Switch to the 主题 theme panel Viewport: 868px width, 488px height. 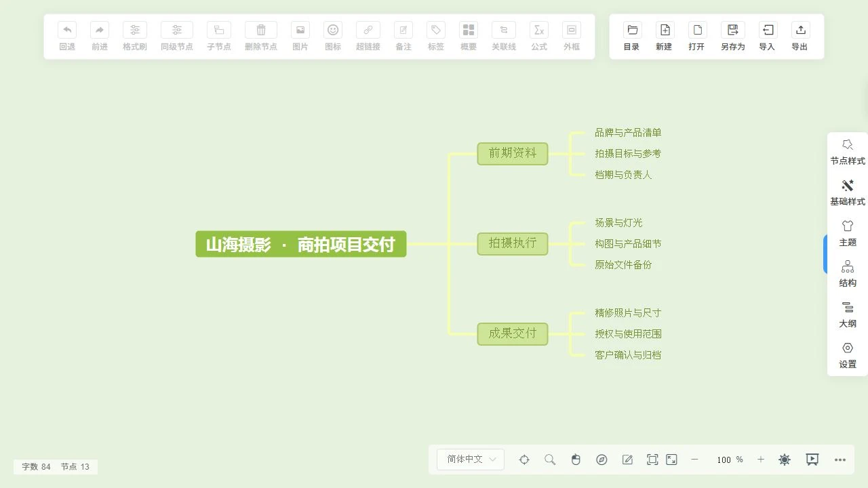coord(848,234)
